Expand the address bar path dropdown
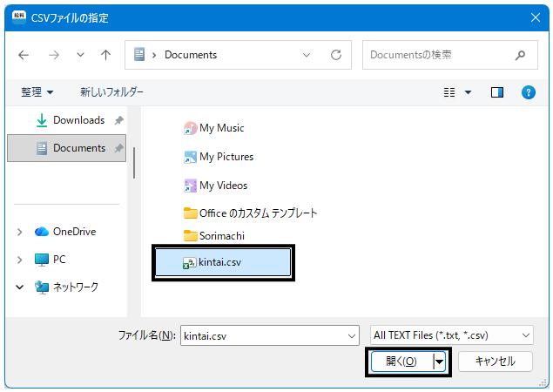Viewport: 553px width, 392px height. pyautogui.click(x=307, y=55)
